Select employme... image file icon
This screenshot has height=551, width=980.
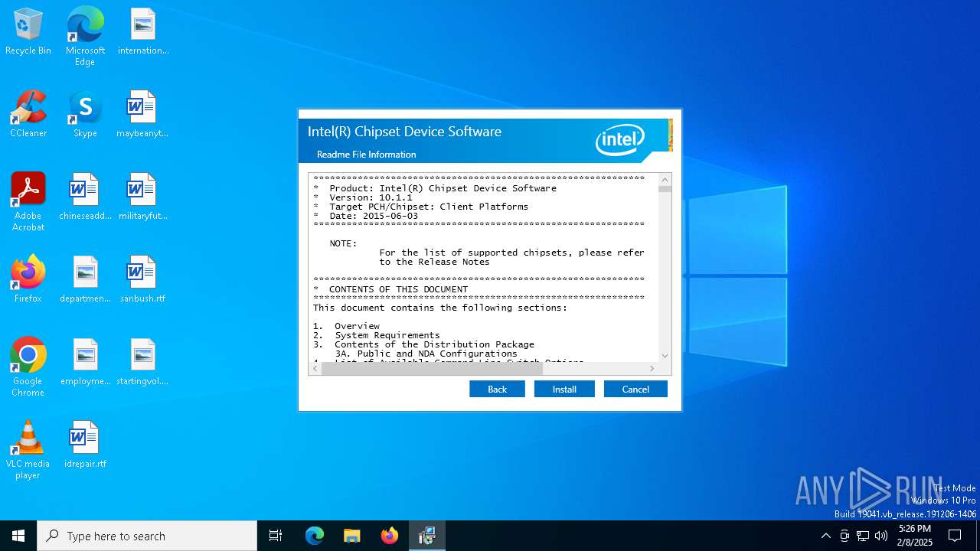point(85,363)
